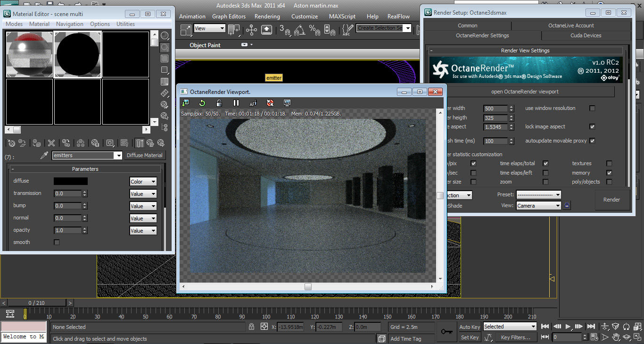
Task: Select the Pan View hand tool
Action: tap(616, 337)
